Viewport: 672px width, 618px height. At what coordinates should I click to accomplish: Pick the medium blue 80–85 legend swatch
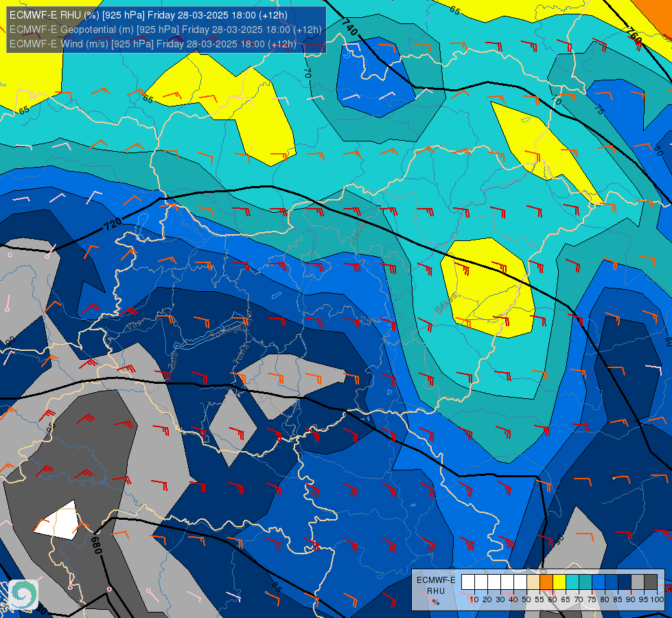tap(612, 582)
